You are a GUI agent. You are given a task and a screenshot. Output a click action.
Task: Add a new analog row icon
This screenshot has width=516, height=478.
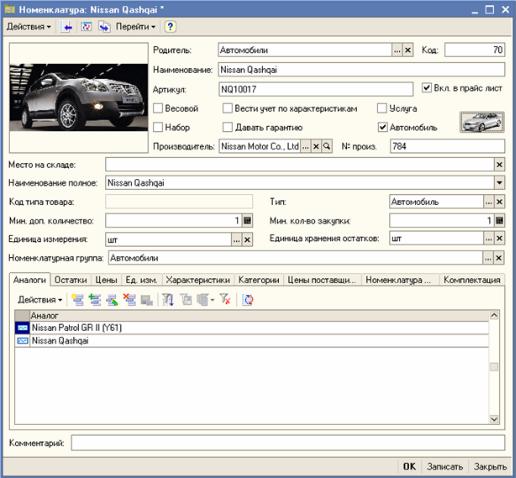click(x=78, y=300)
